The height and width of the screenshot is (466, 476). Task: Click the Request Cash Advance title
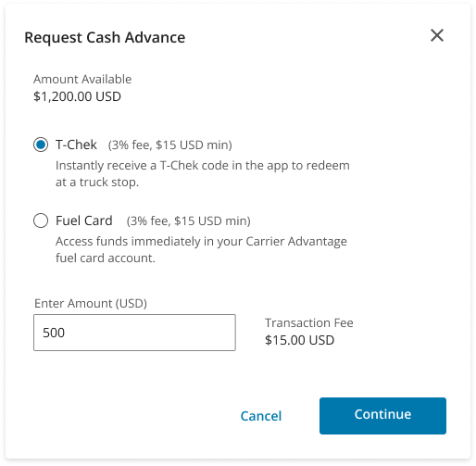[x=105, y=37]
